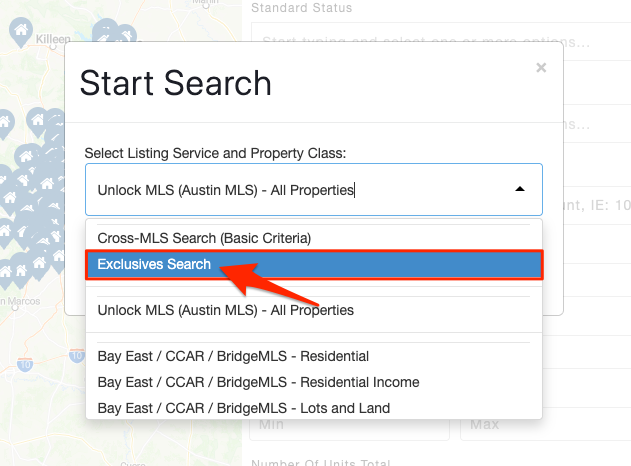
Task: Click the listing service combo box field
Action: [314, 190]
